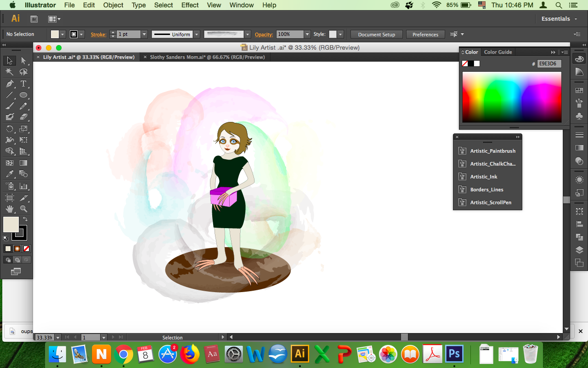Enable Draw Behind mode
Viewport: 588px width, 368px height.
pyautogui.click(x=17, y=260)
